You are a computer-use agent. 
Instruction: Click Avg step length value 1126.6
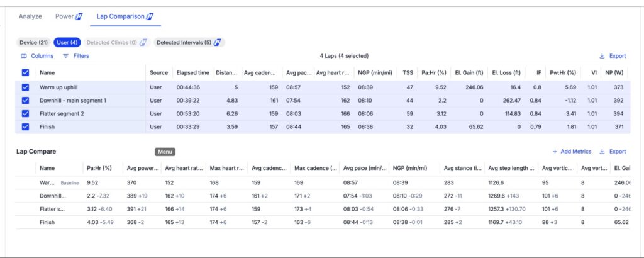click(x=497, y=183)
